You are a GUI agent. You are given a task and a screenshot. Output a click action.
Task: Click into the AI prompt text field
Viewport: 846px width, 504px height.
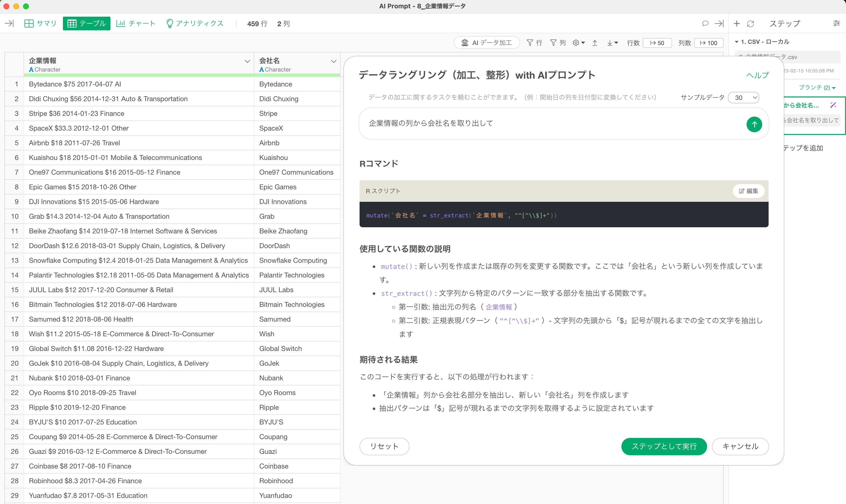pyautogui.click(x=550, y=124)
